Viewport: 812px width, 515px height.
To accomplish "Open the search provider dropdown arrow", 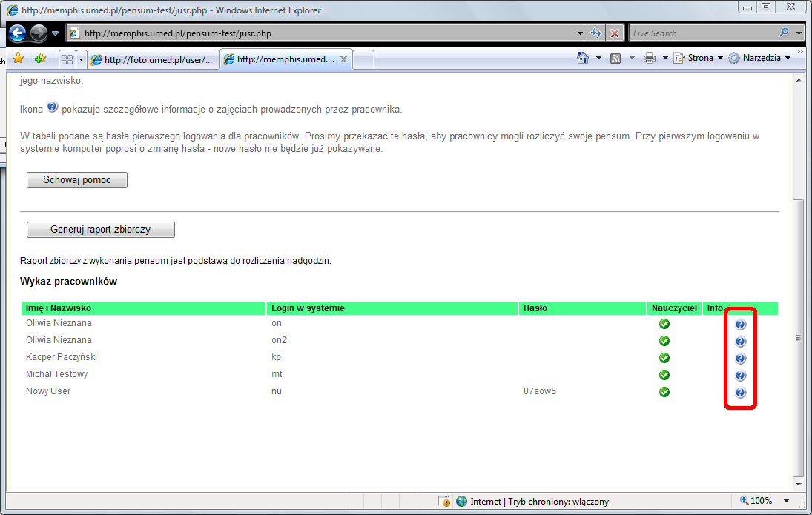I will point(799,33).
